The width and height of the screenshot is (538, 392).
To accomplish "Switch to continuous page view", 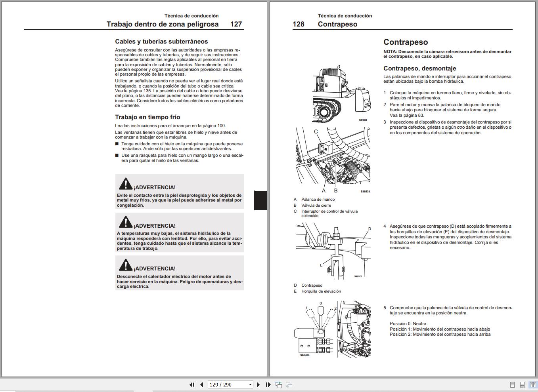I will [x=522, y=385].
